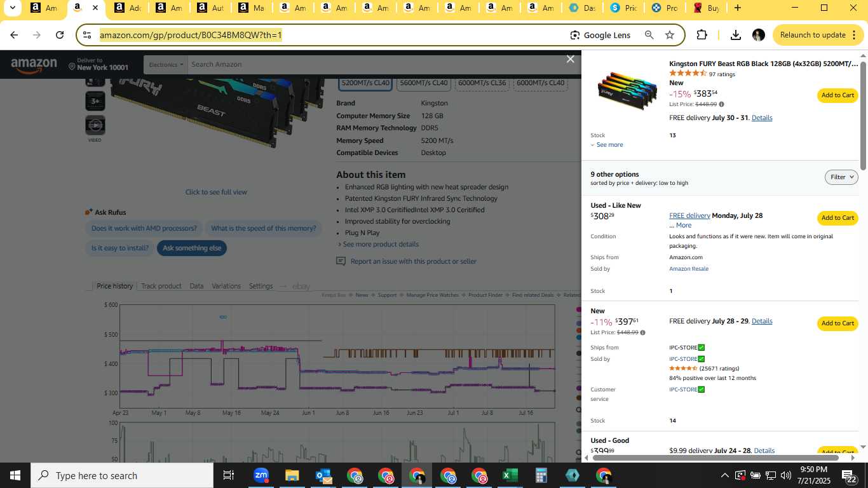Select the 6000MT/s CL40 speed option
This screenshot has height=488, width=868.
(541, 83)
